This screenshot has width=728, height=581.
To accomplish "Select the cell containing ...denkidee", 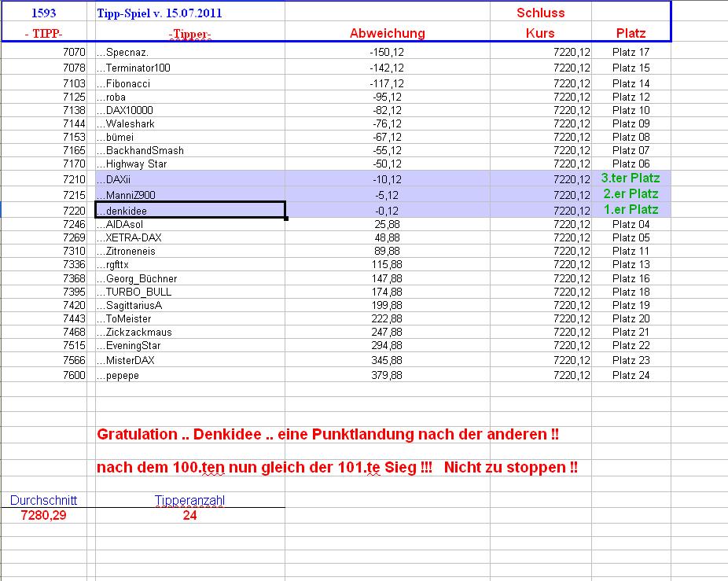I will click(190, 210).
